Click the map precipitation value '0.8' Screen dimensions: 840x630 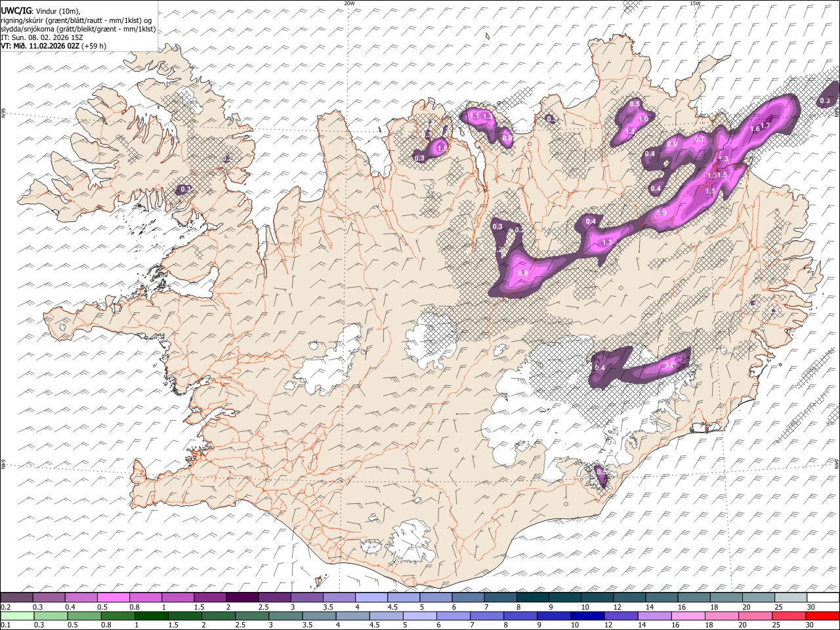click(x=524, y=273)
